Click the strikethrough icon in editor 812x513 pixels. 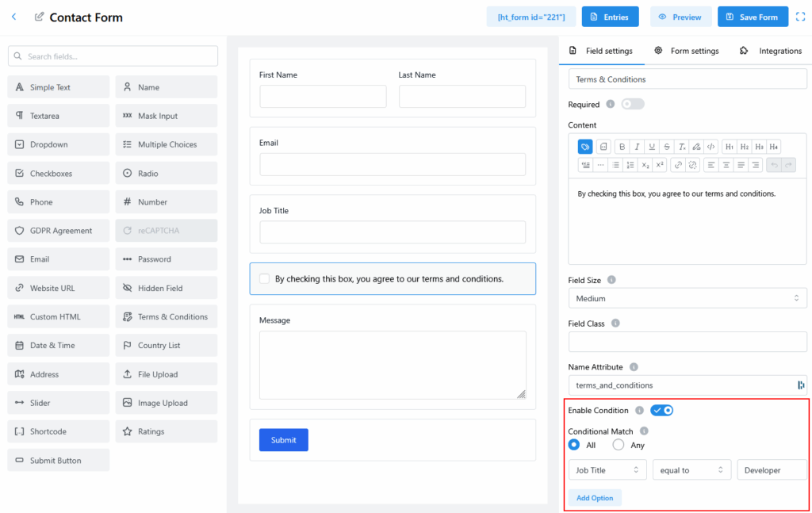point(666,147)
